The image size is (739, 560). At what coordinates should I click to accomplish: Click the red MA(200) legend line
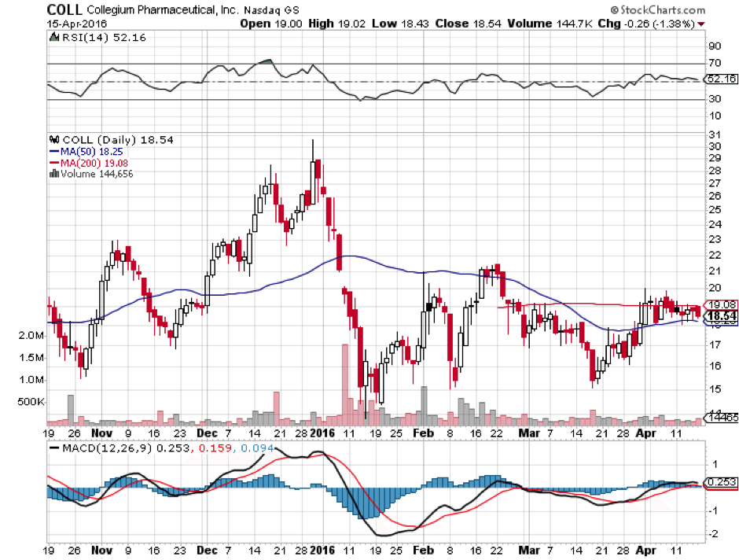click(53, 163)
